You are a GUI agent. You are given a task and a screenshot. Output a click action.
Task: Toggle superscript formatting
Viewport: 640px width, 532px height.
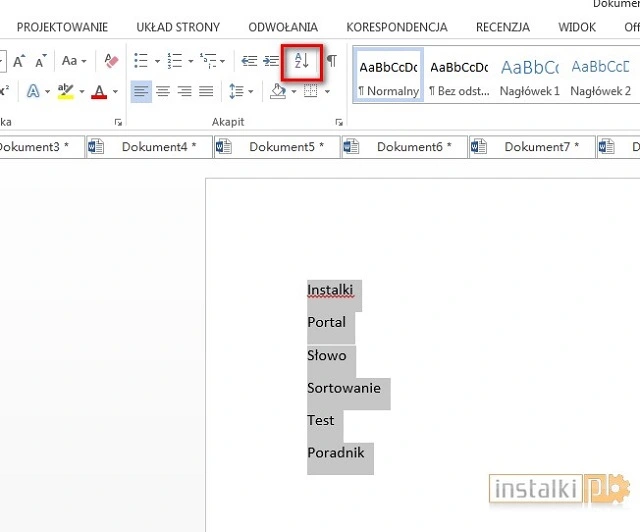4,91
